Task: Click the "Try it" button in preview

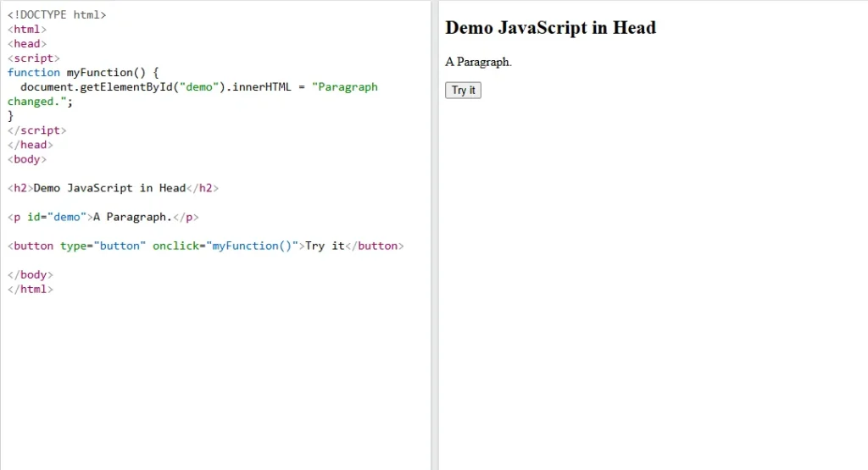Action: pyautogui.click(x=463, y=90)
